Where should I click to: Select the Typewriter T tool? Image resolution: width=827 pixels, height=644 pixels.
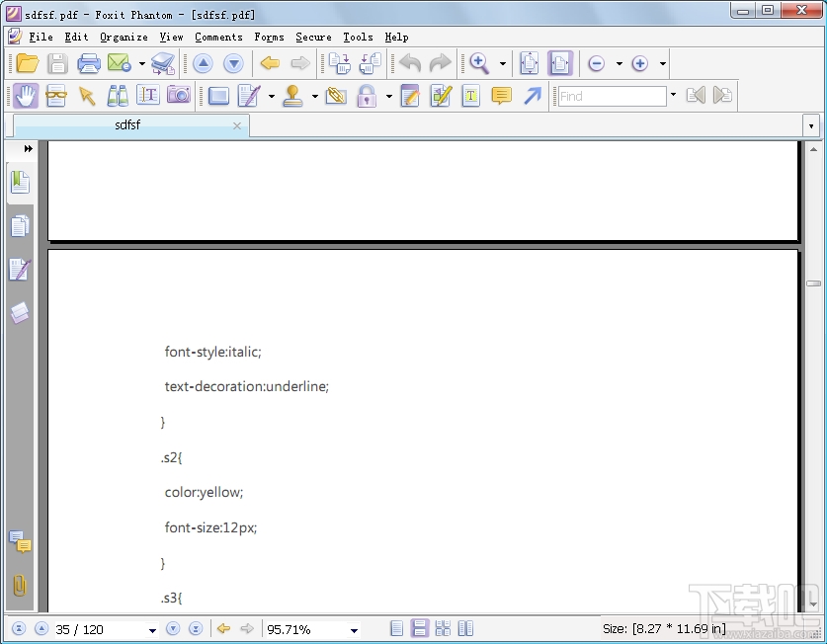(x=471, y=96)
